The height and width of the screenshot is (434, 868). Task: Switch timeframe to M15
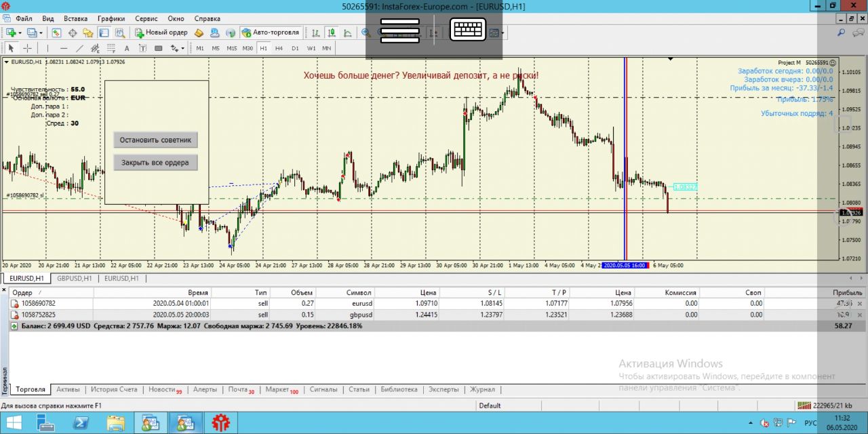point(232,48)
